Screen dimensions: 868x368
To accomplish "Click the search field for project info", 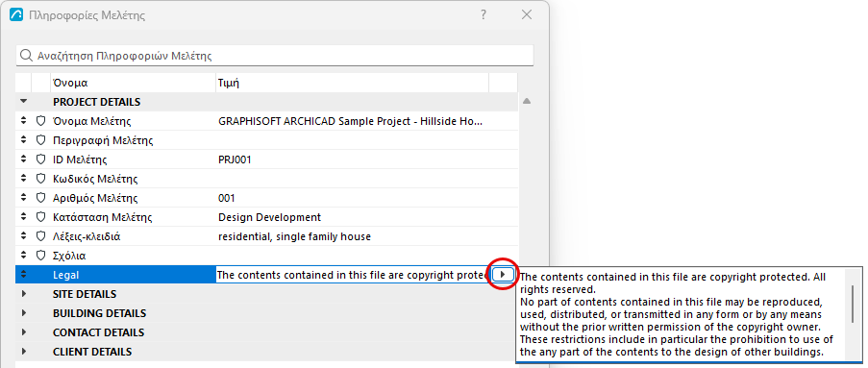I will (275, 56).
